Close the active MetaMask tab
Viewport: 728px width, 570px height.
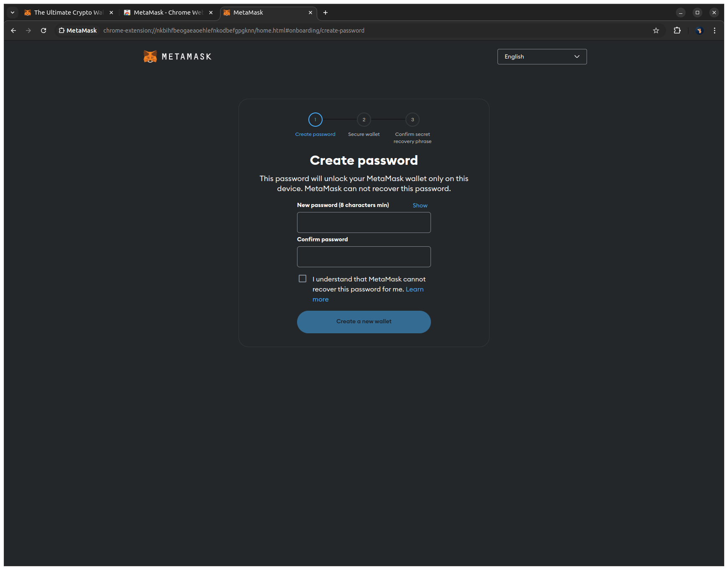(x=310, y=13)
